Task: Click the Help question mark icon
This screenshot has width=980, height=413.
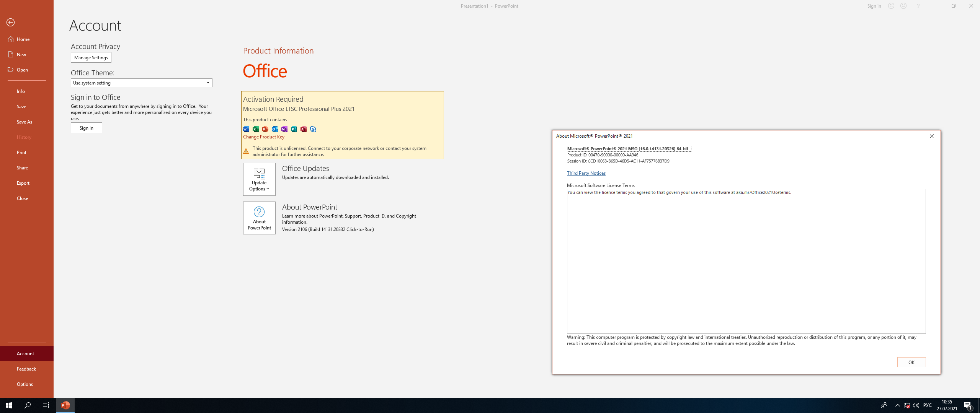Action: click(918, 6)
